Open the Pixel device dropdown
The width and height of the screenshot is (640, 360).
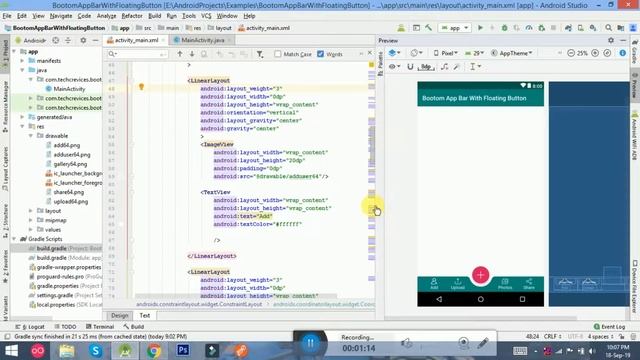click(445, 53)
